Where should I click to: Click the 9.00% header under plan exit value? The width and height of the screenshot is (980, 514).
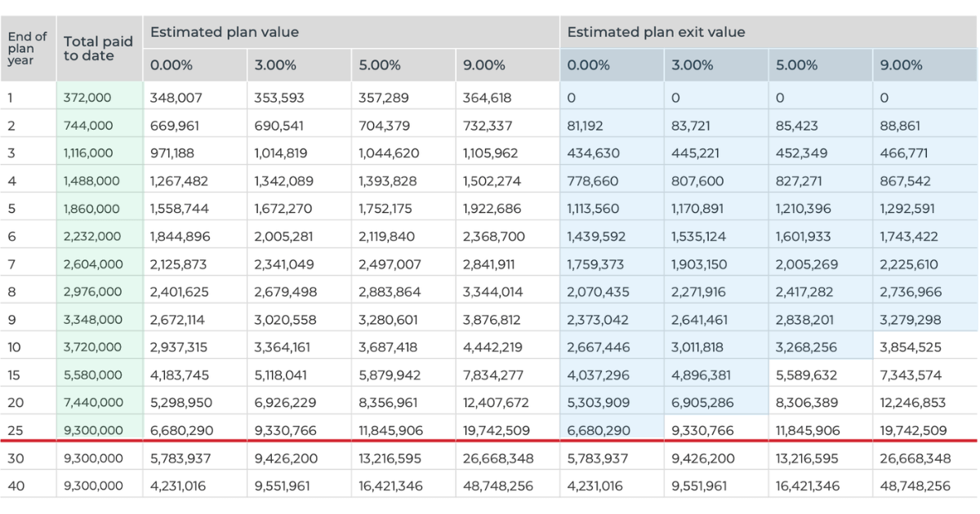[901, 65]
